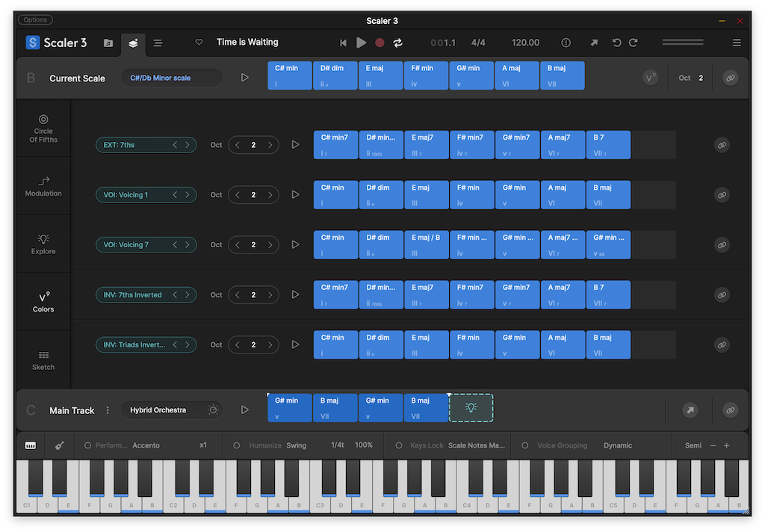Play the VOI: Voicing 1 chord row

coord(295,195)
